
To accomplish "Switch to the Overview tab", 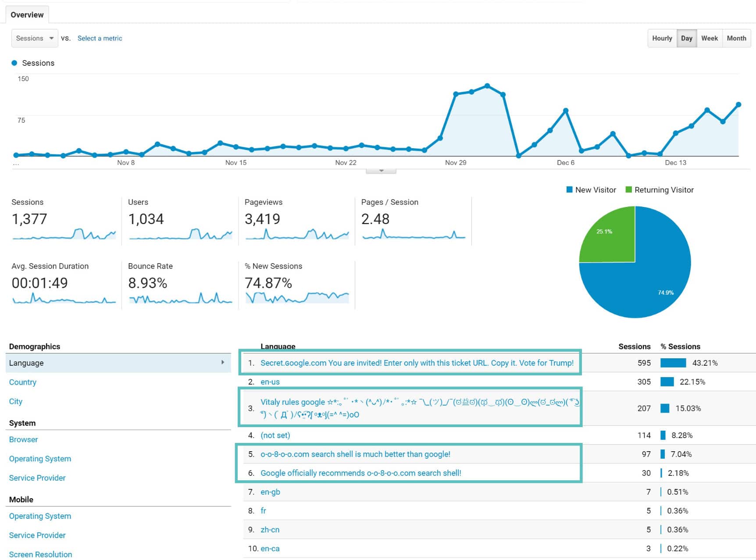I will pyautogui.click(x=27, y=14).
